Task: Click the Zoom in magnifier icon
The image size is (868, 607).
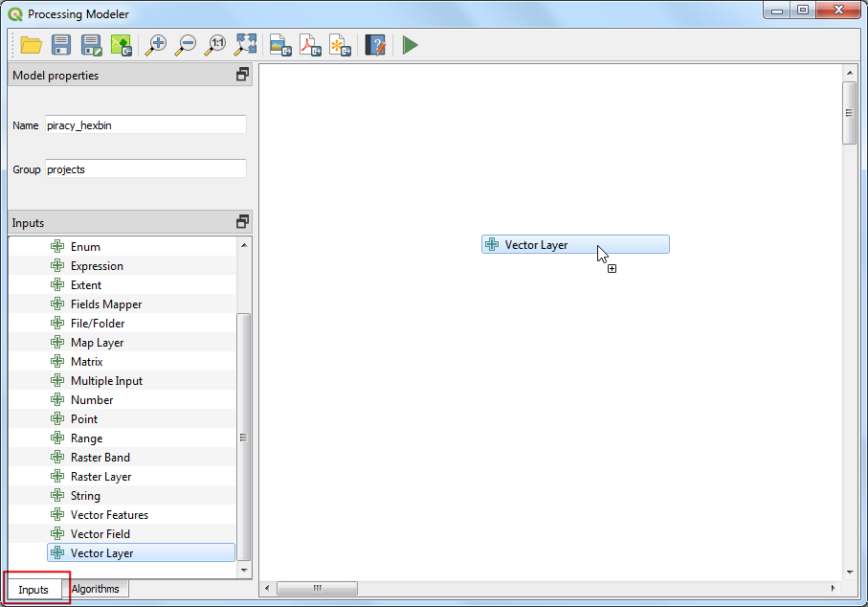Action: (156, 45)
